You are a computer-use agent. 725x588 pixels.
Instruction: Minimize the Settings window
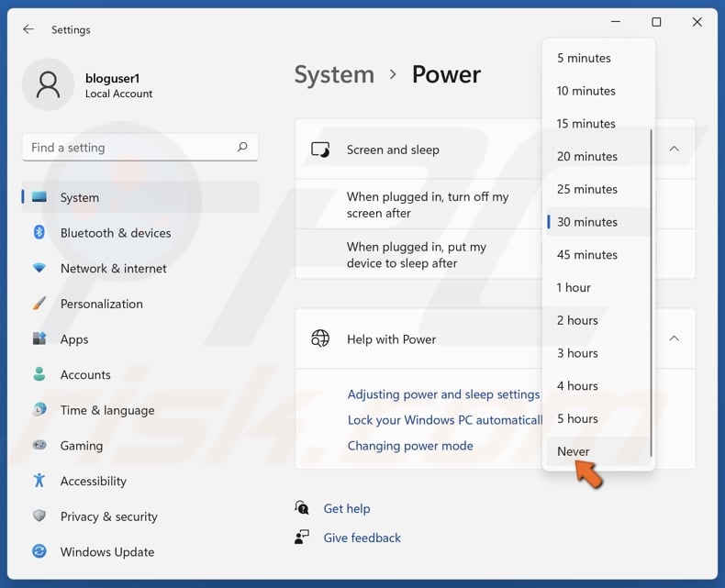616,22
